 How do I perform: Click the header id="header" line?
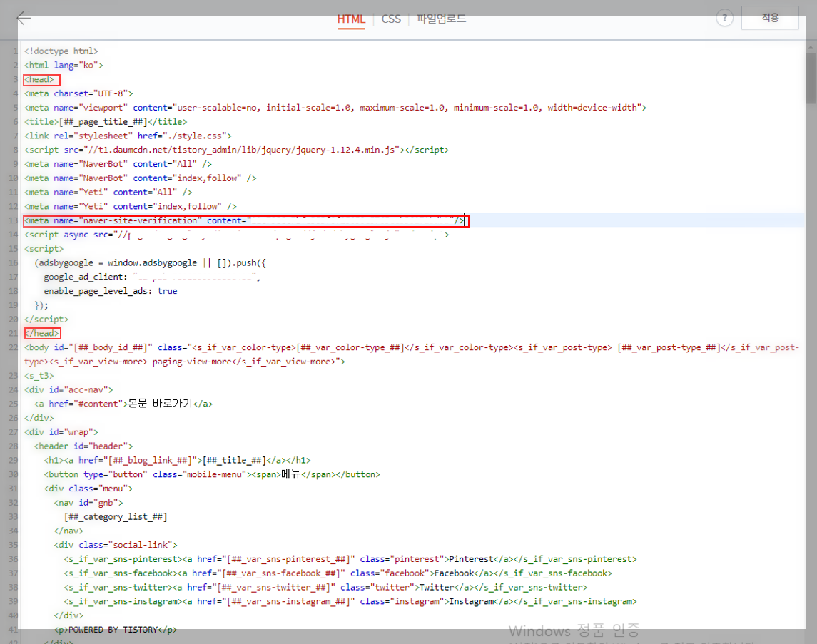[x=83, y=446]
